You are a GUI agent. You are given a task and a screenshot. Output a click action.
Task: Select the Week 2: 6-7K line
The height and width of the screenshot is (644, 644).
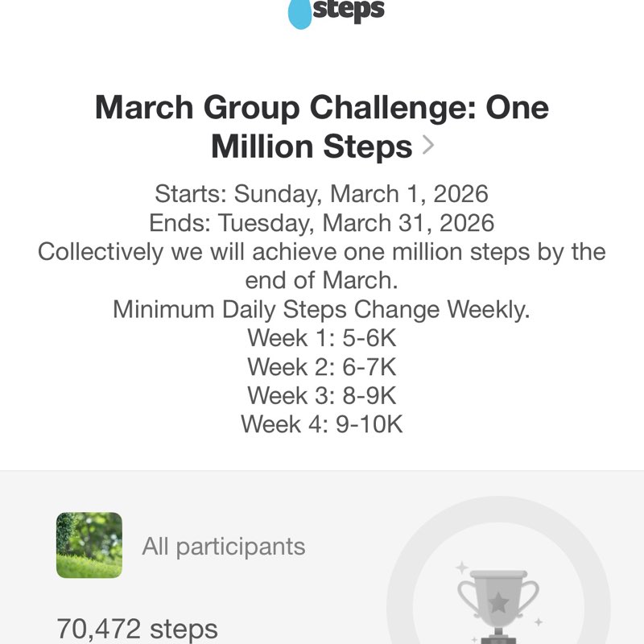tap(322, 366)
